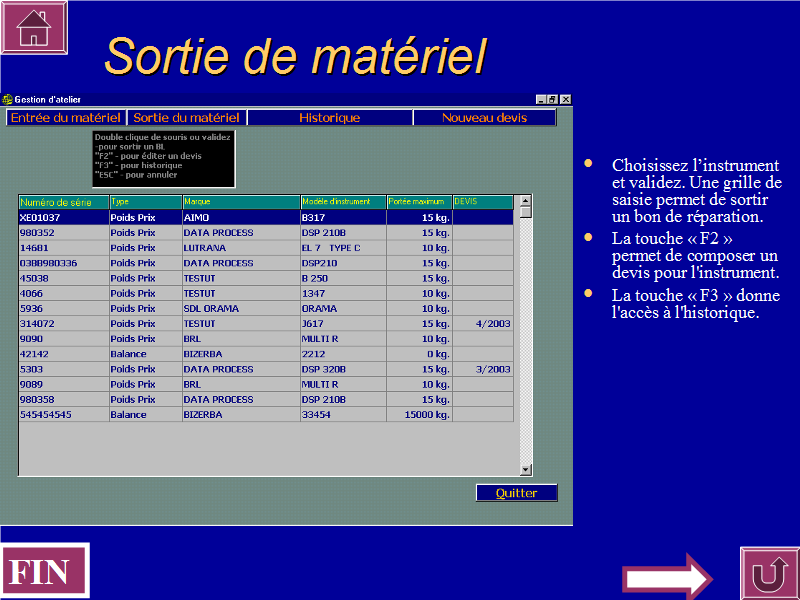800x600 pixels.
Task: Click the next slide arrow icon
Action: [667, 578]
